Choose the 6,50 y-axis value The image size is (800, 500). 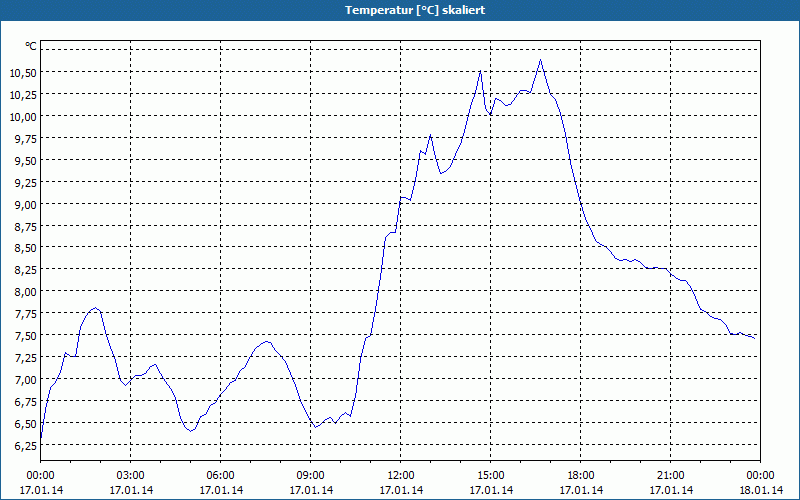click(25, 423)
